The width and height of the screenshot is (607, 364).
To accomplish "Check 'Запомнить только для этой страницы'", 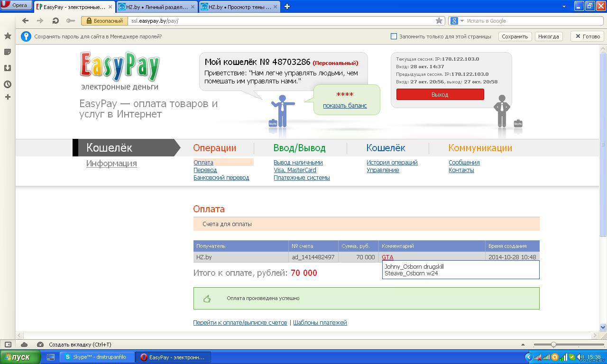I will (394, 36).
